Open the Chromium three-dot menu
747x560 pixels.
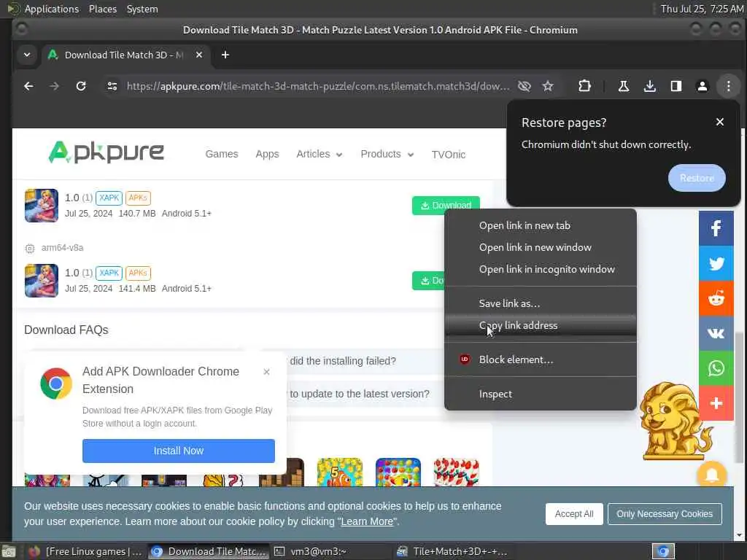tap(729, 86)
